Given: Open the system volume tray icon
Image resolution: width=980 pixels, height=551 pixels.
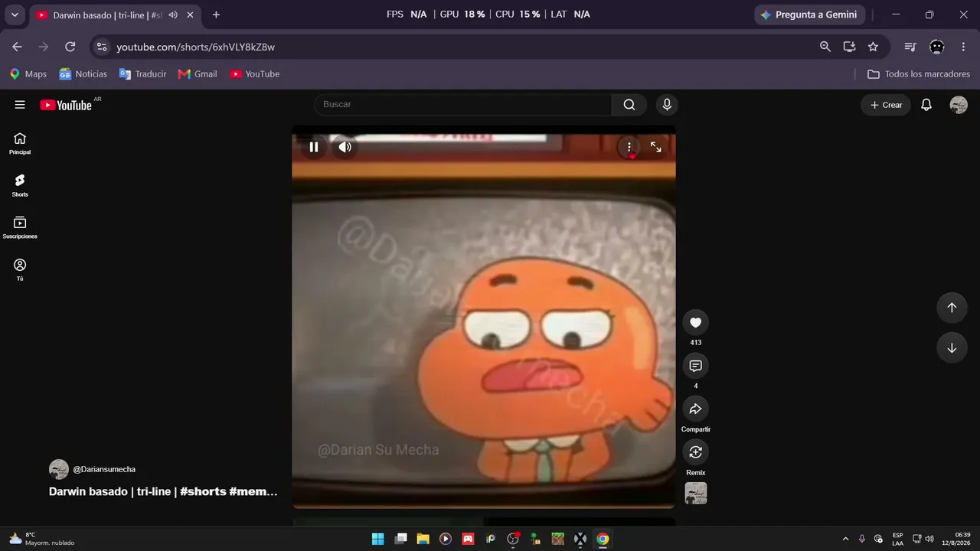Looking at the screenshot, I should 929,539.
